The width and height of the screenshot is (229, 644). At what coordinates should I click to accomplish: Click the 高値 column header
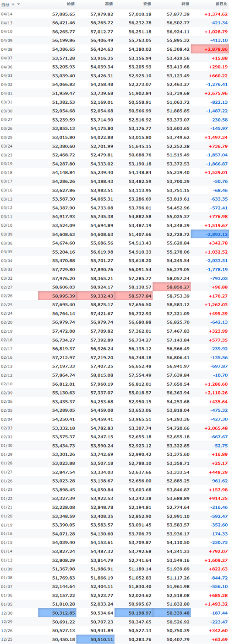pyautogui.click(x=109, y=4)
